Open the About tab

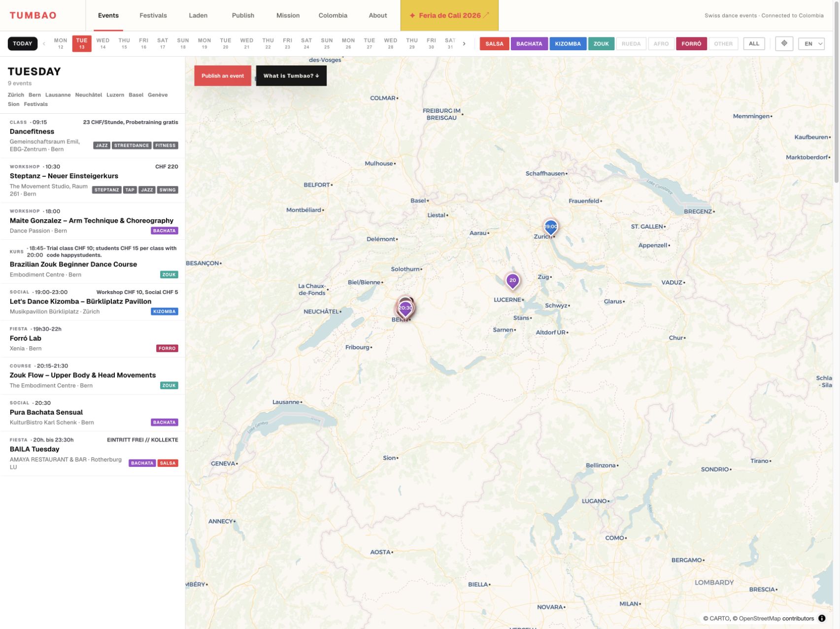(x=378, y=15)
